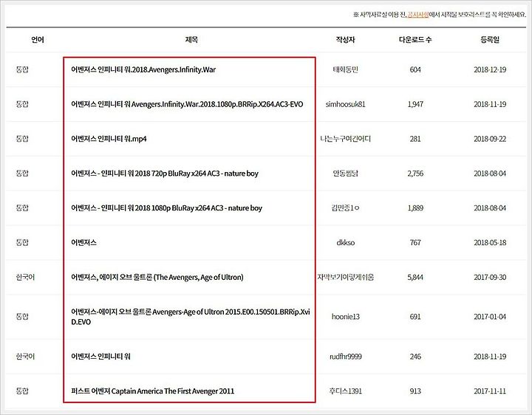532x415 pixels.
Task: Open The Avengers, Age of Ultron entry
Action: (157, 278)
